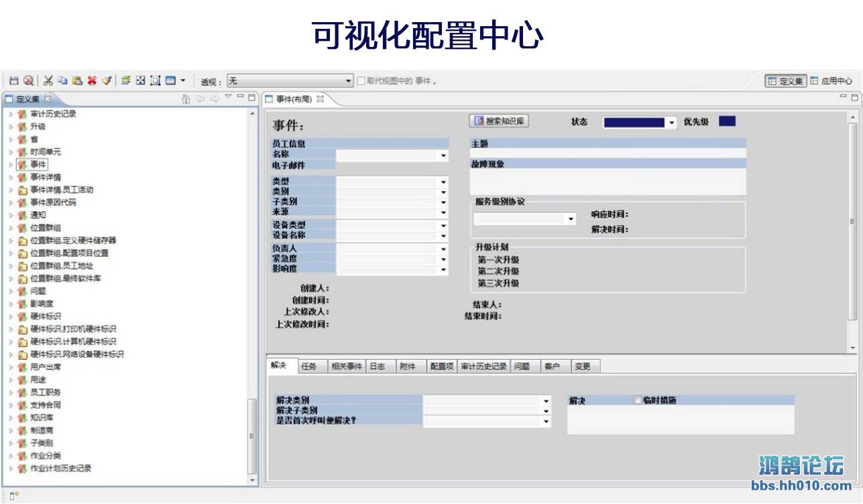Open the 状态 dropdown arrow
Viewport: 863px width, 504px height.
672,123
